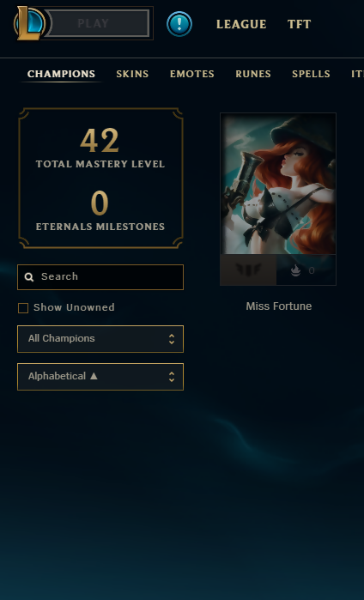Click Miss Fortune's mastery crest icon
The image size is (364, 600).
[248, 270]
